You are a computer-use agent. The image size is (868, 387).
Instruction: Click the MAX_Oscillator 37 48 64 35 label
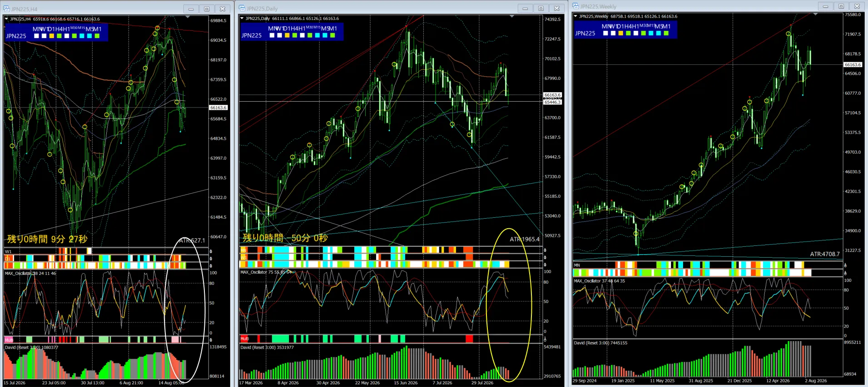[x=599, y=281]
